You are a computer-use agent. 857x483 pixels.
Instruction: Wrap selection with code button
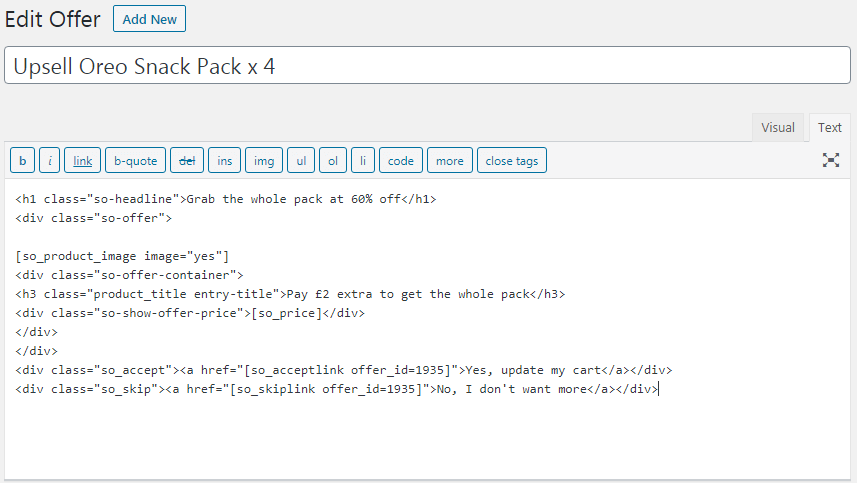coord(401,161)
